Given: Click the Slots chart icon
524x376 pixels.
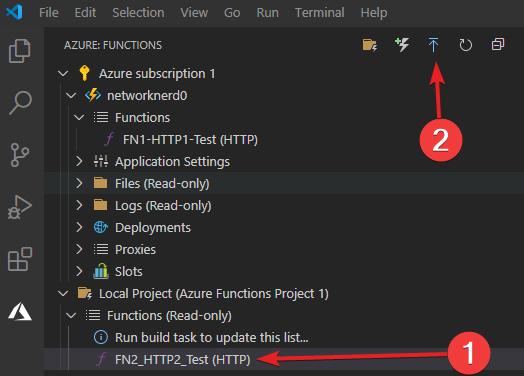Looking at the screenshot, I should point(101,271).
